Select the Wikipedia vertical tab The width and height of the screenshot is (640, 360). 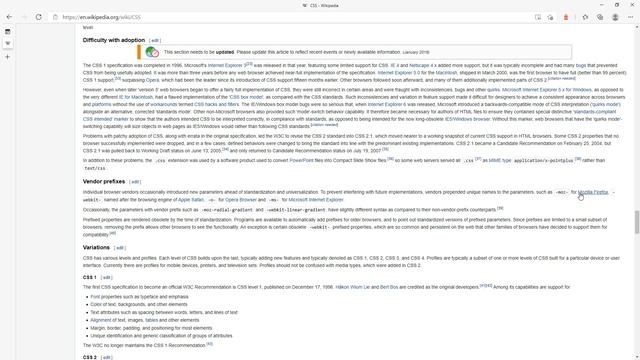8,43
